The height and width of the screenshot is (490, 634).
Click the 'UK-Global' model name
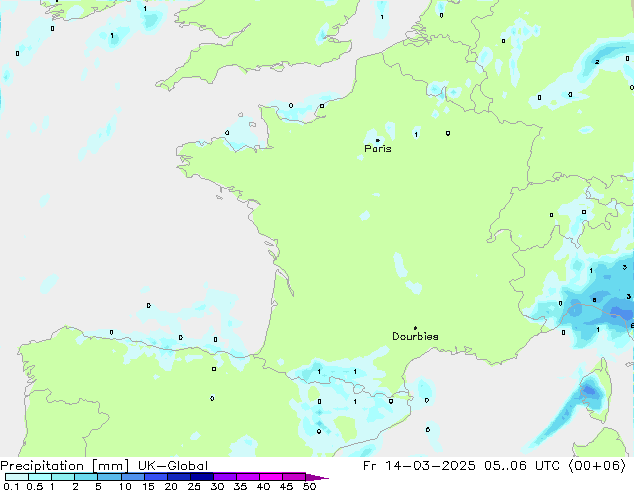tap(173, 466)
